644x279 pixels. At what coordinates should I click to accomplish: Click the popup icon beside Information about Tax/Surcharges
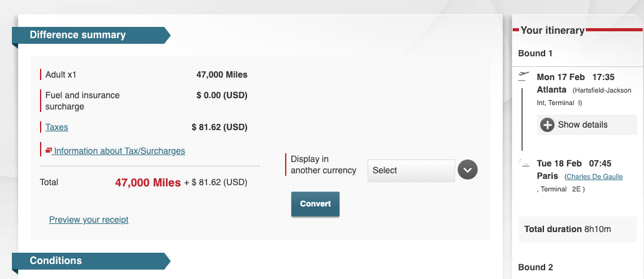[x=48, y=151]
